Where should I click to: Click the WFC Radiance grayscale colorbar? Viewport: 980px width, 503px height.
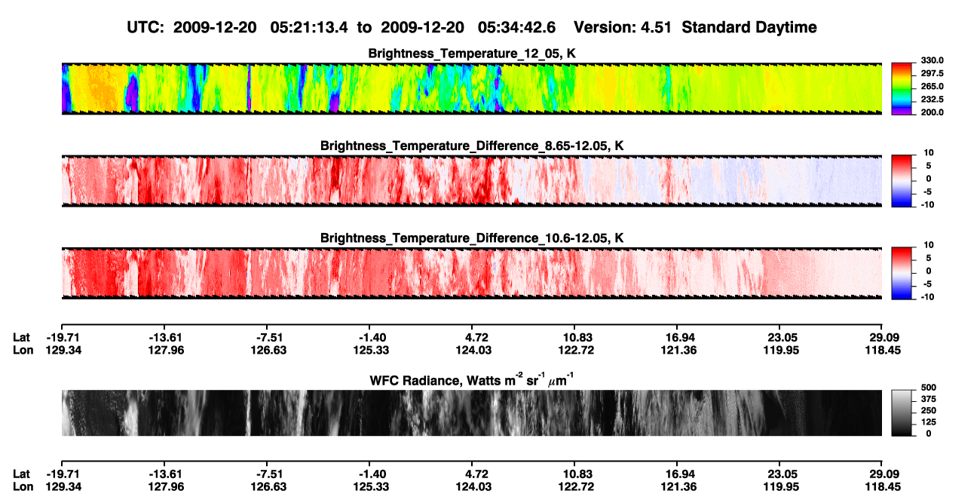[902, 413]
